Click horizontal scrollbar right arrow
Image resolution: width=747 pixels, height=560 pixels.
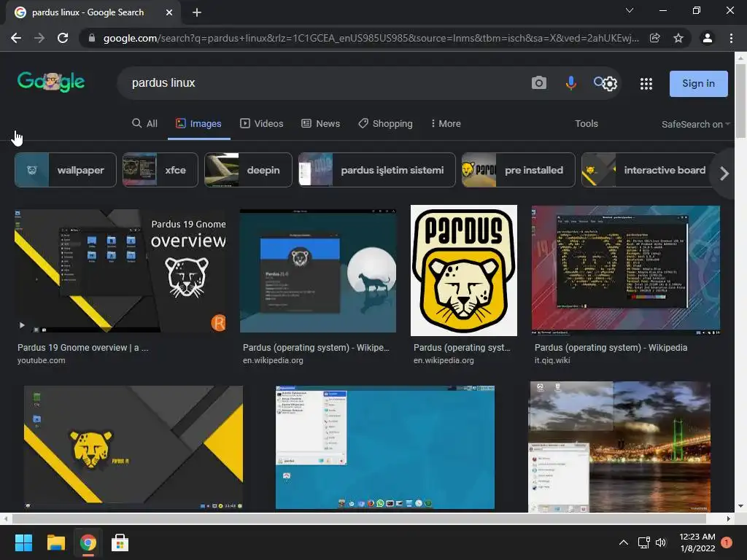[729, 518]
